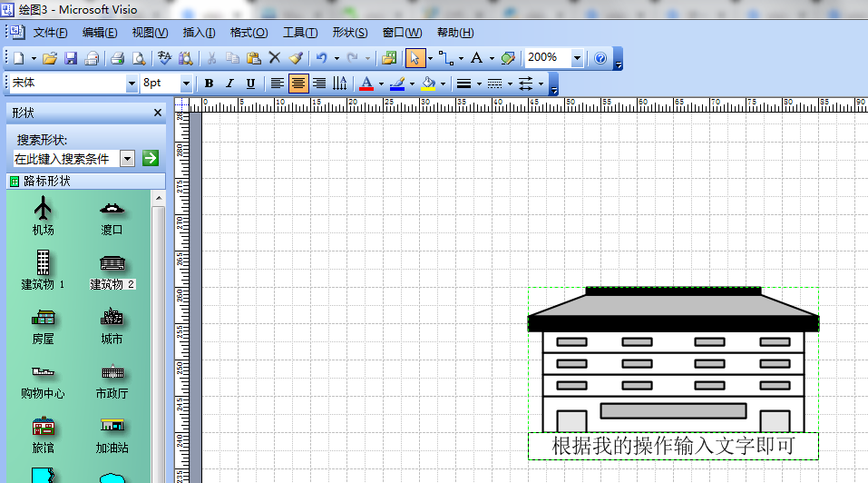
Task: Choose the Connector tool
Action: click(x=445, y=58)
